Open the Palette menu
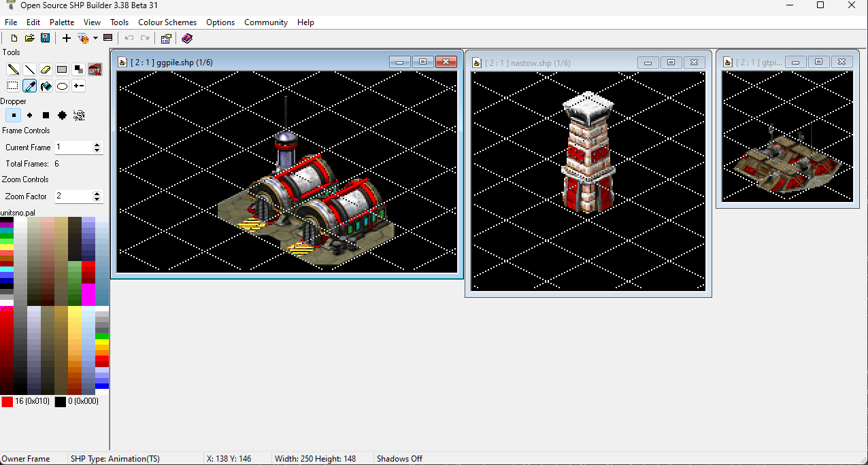 [62, 22]
